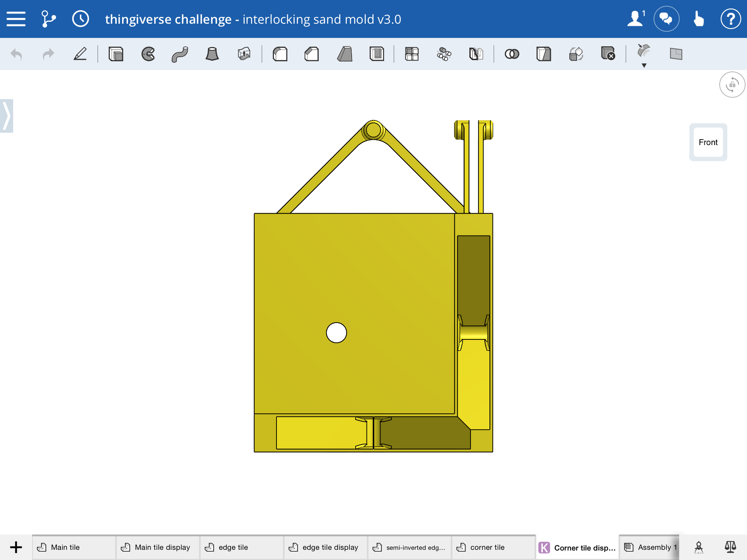Expand the toolbar overflow dropdown arrow
Screen dimensions: 747x560
tap(644, 66)
